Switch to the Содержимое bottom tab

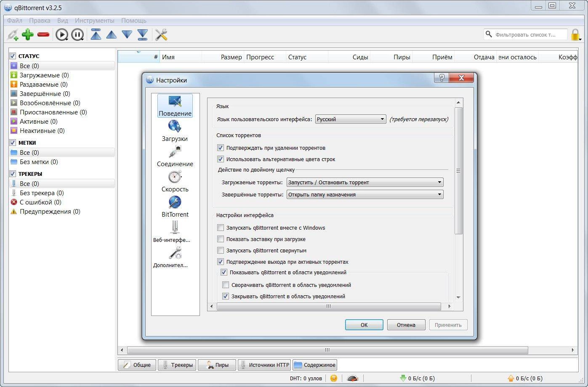coord(315,365)
